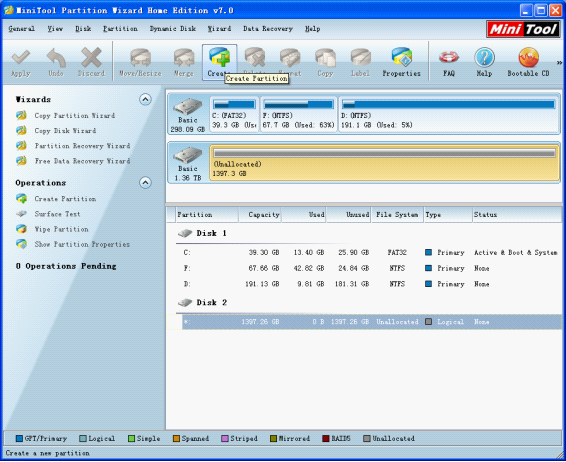Click the Create partition toolbar icon
The height and width of the screenshot is (462, 566).
click(x=219, y=62)
